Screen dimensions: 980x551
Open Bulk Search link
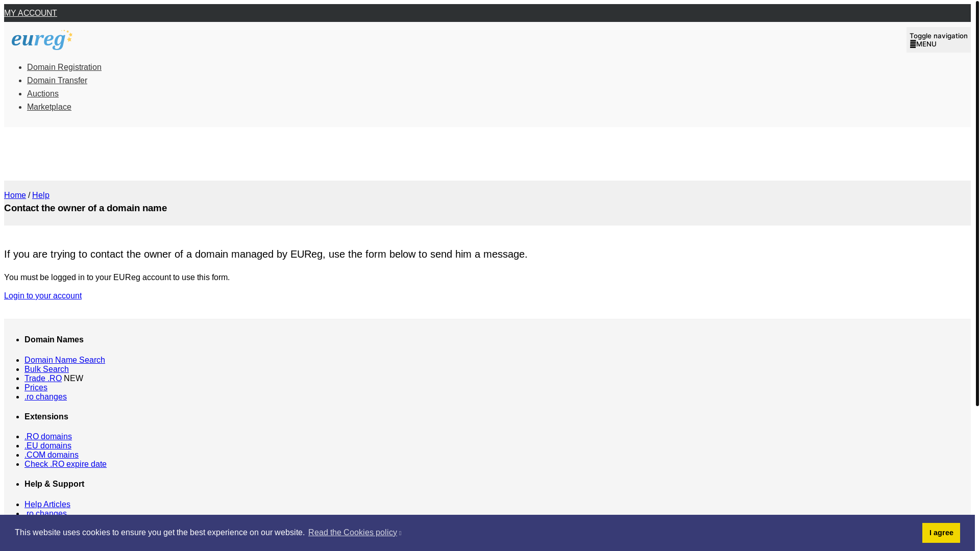[x=46, y=369]
